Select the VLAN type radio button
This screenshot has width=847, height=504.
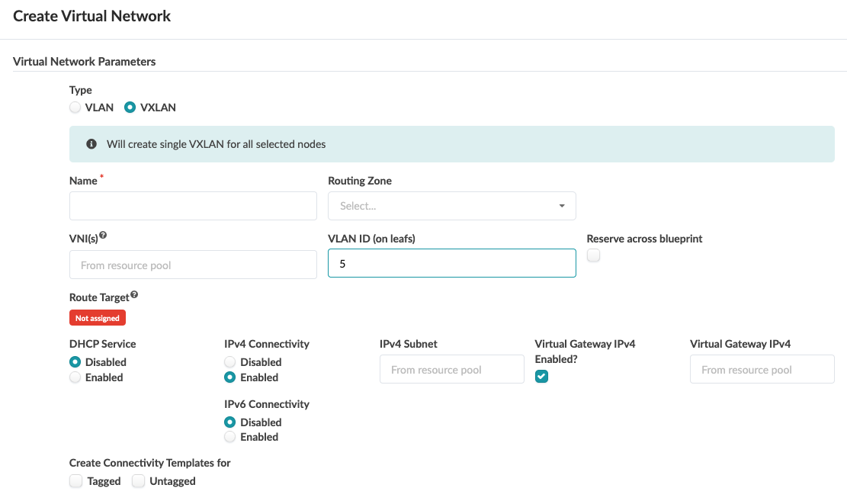pyautogui.click(x=75, y=108)
